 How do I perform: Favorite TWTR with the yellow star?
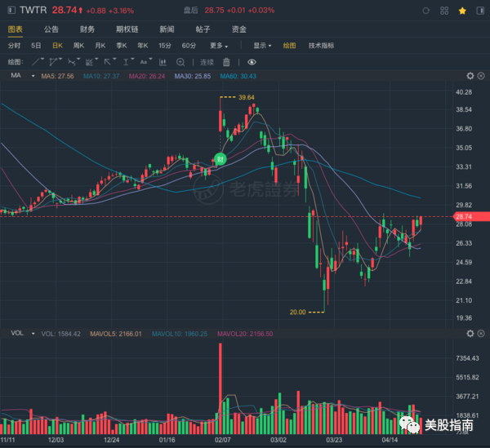point(462,11)
